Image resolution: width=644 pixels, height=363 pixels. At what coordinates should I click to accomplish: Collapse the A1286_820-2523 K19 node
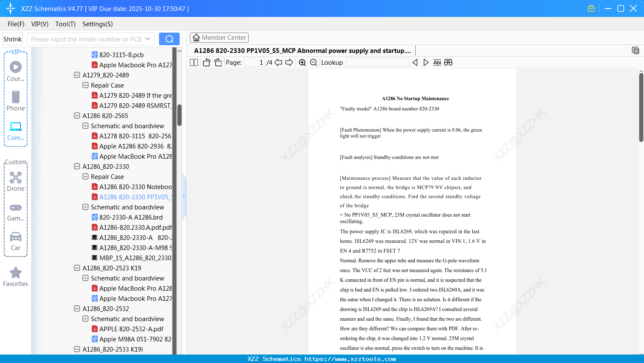tap(77, 268)
